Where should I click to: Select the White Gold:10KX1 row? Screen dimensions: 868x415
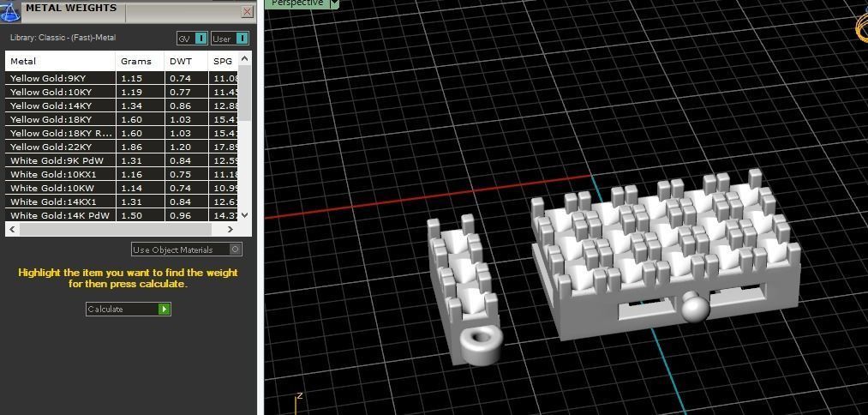(122, 175)
